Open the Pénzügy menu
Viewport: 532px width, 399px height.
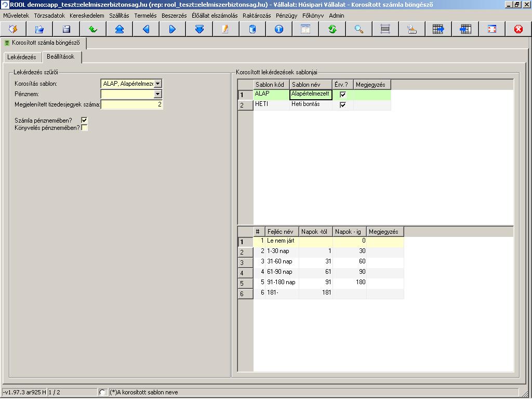point(286,16)
